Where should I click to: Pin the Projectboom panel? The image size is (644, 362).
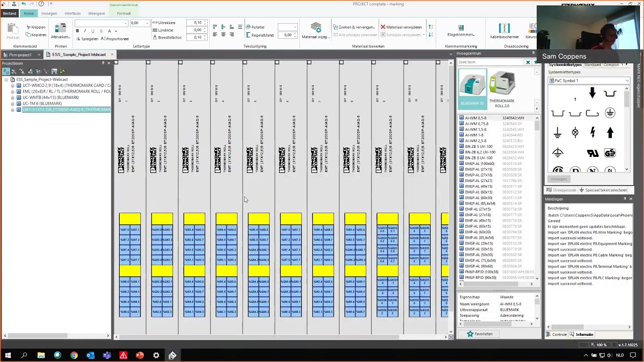tap(103, 63)
